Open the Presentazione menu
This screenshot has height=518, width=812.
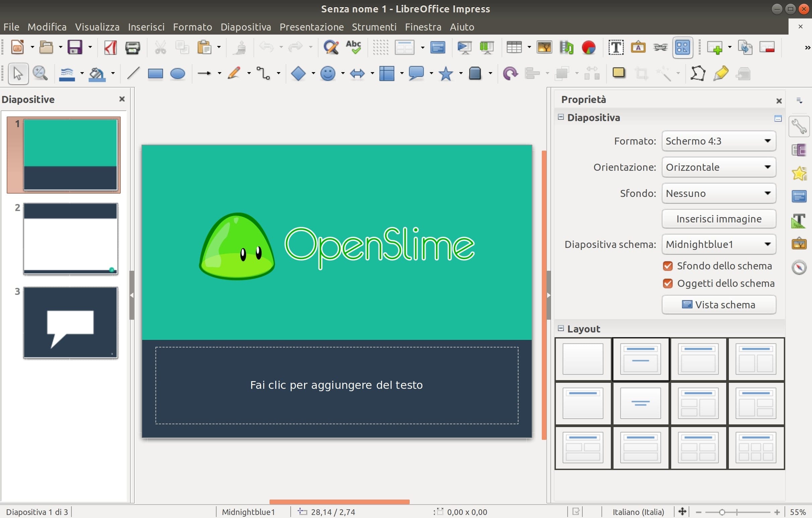pos(311,27)
